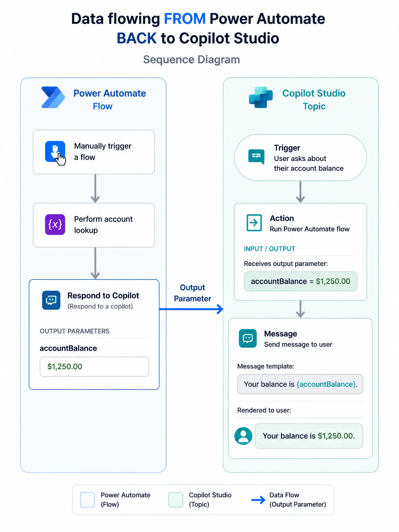Click the 'Output Parameter' arrow label

click(x=192, y=293)
